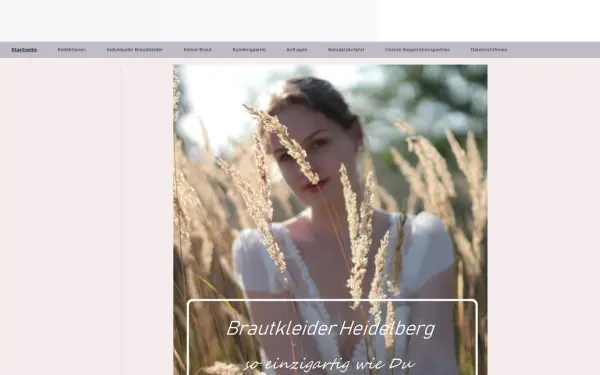The width and height of the screenshot is (600, 375).
Task: Go to the Kollektionen page
Action: pyautogui.click(x=72, y=50)
